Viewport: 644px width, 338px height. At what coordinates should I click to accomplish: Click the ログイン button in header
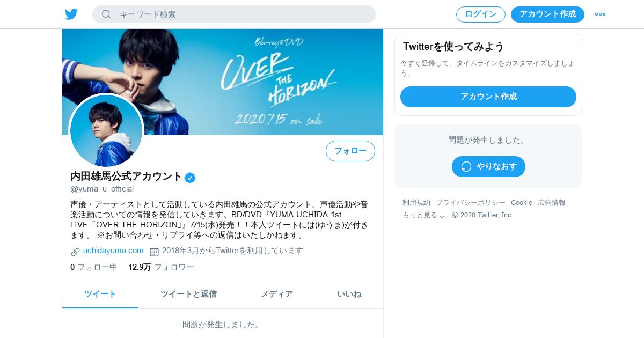[481, 14]
